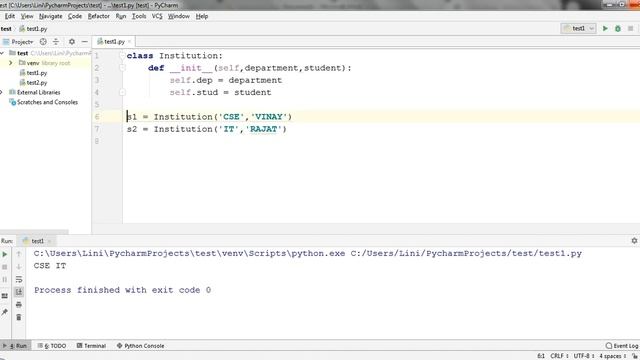Close the test1 Run tab

click(x=49, y=241)
